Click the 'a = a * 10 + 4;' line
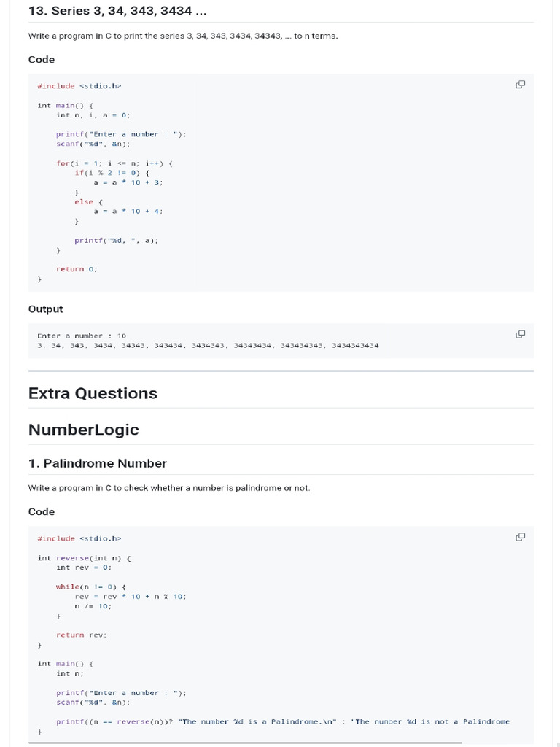This screenshot has width=560, height=747. pyautogui.click(x=128, y=211)
